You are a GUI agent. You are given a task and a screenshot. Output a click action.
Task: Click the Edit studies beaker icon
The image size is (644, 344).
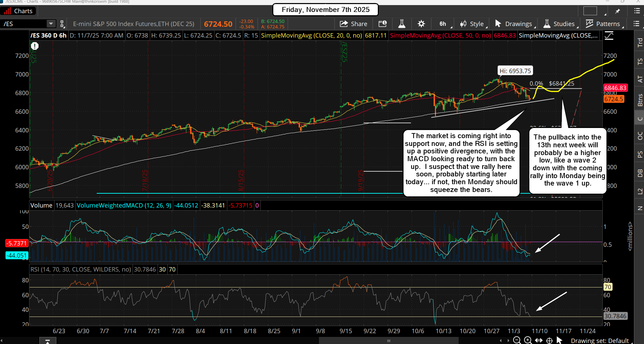point(401,24)
